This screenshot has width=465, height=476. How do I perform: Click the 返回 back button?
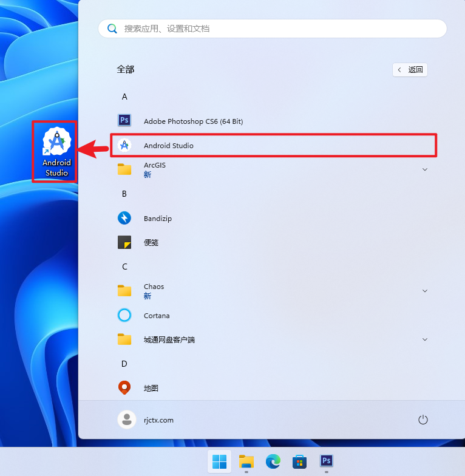410,70
